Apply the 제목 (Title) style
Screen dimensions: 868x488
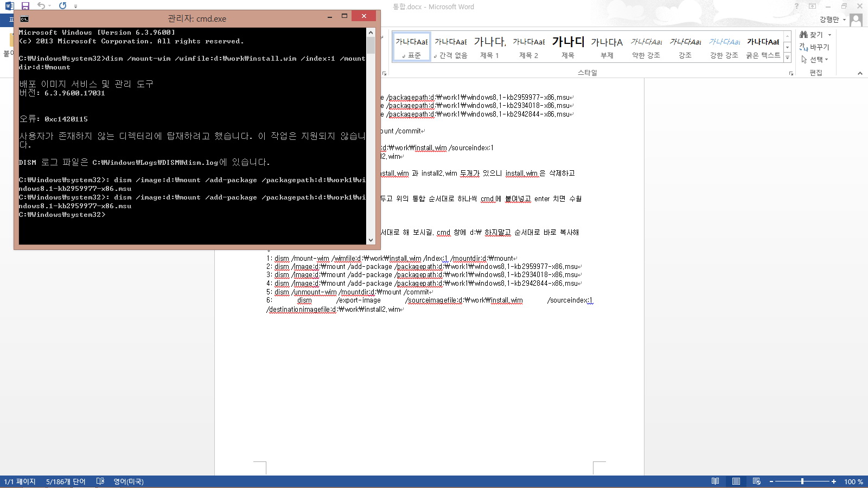coord(567,47)
